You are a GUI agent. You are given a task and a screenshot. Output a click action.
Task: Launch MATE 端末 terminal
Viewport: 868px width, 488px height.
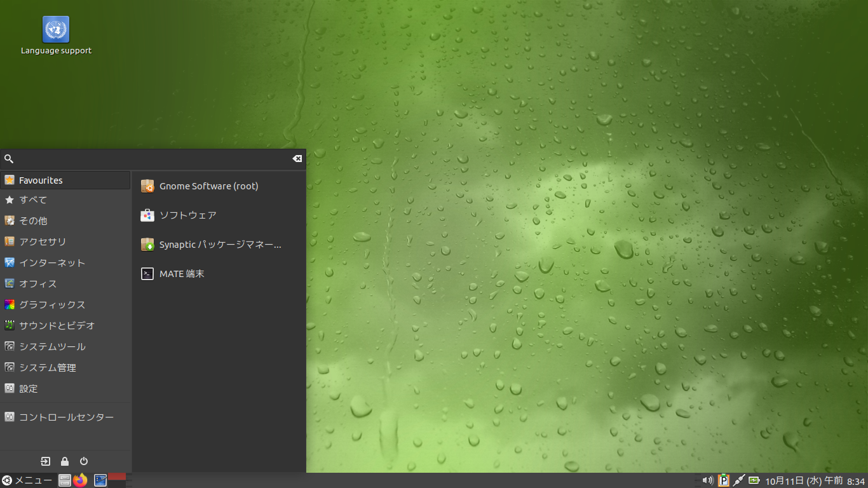click(219, 274)
